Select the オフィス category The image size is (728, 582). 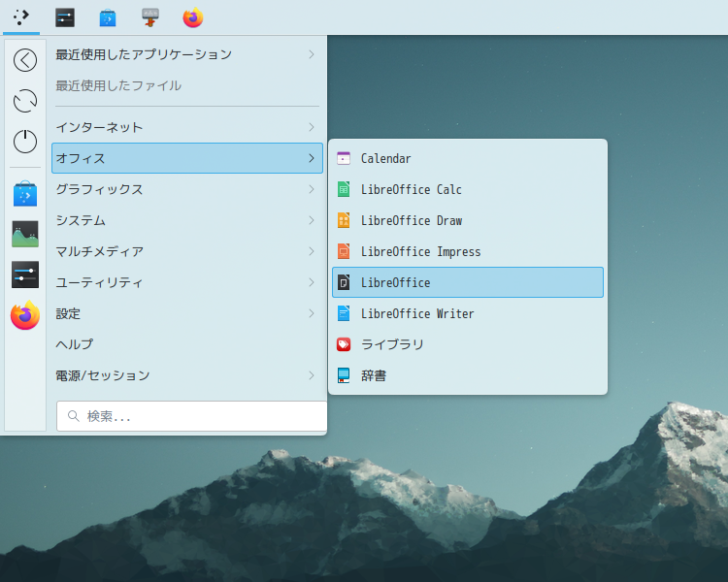coord(187,158)
